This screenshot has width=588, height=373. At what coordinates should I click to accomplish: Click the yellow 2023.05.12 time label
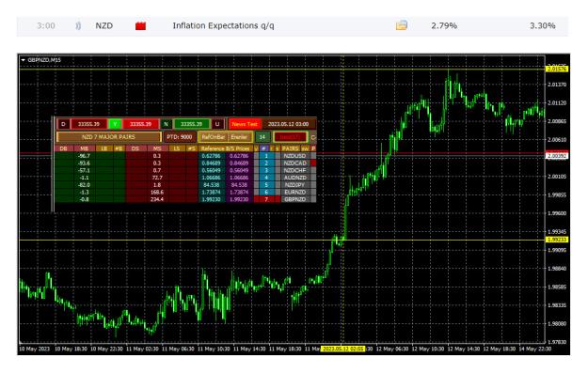343,349
